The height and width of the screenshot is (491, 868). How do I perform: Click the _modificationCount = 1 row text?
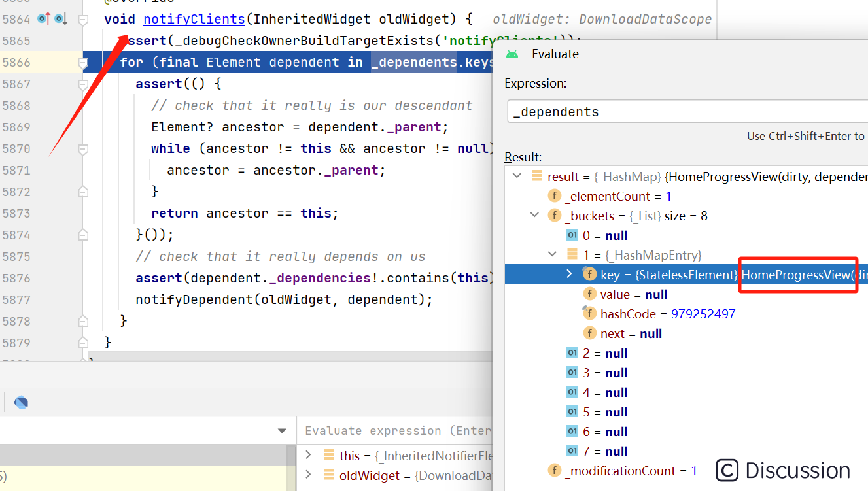631,471
